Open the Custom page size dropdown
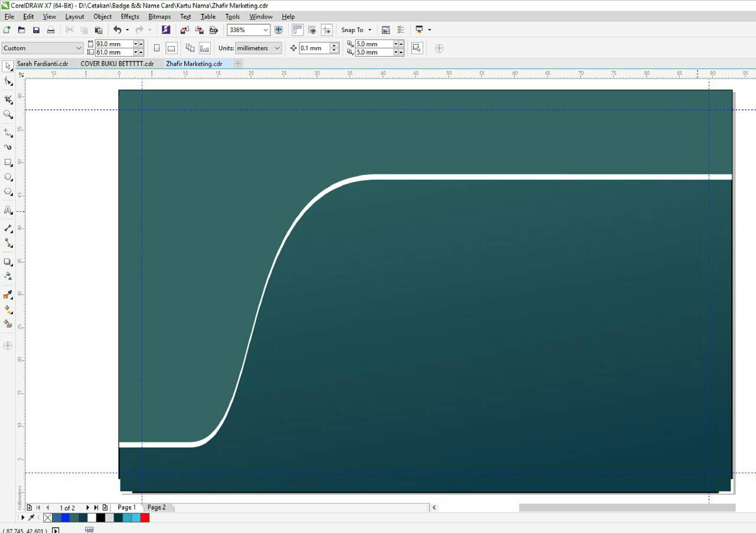 coord(79,48)
